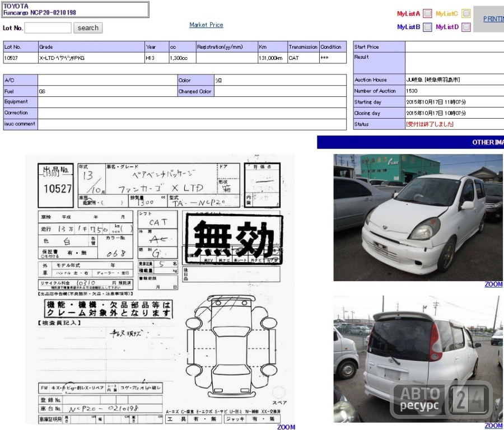Select the Auction House value JU岐阜
Viewport: 504px width, 430px height.
click(x=433, y=80)
